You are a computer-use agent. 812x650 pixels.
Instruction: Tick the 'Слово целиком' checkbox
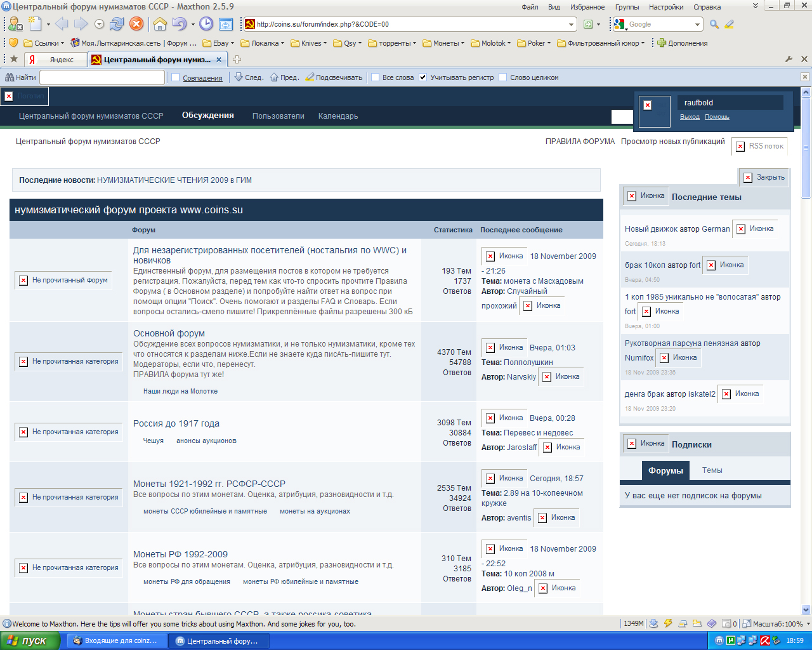click(x=503, y=77)
